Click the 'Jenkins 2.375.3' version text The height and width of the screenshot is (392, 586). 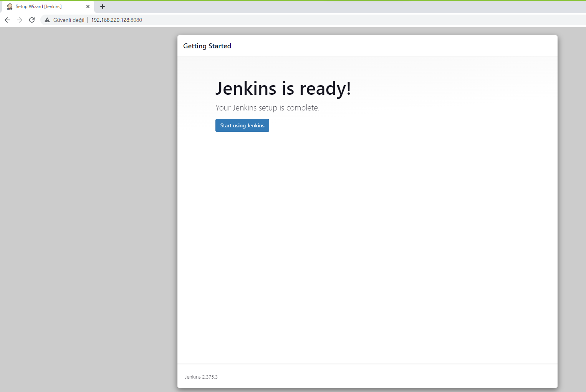coord(201,377)
